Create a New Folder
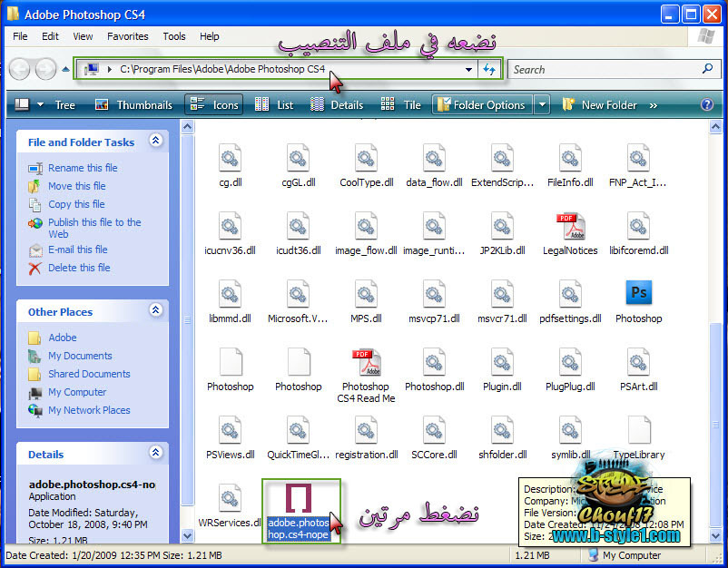The image size is (728, 568). pos(599,105)
